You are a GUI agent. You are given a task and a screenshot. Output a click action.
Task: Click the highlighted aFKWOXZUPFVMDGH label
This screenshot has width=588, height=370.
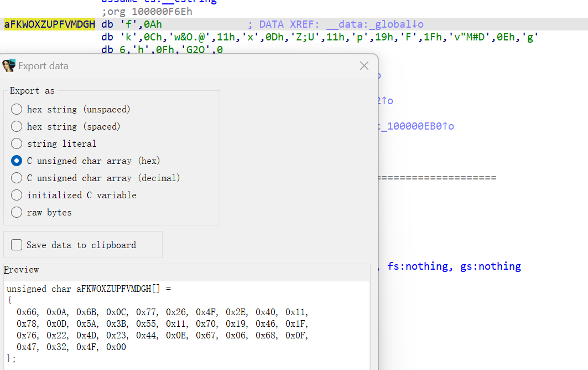point(49,24)
